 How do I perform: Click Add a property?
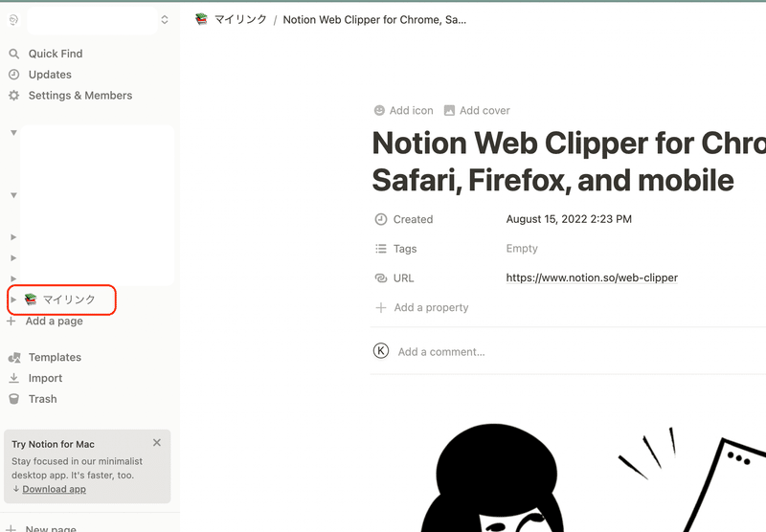click(432, 307)
